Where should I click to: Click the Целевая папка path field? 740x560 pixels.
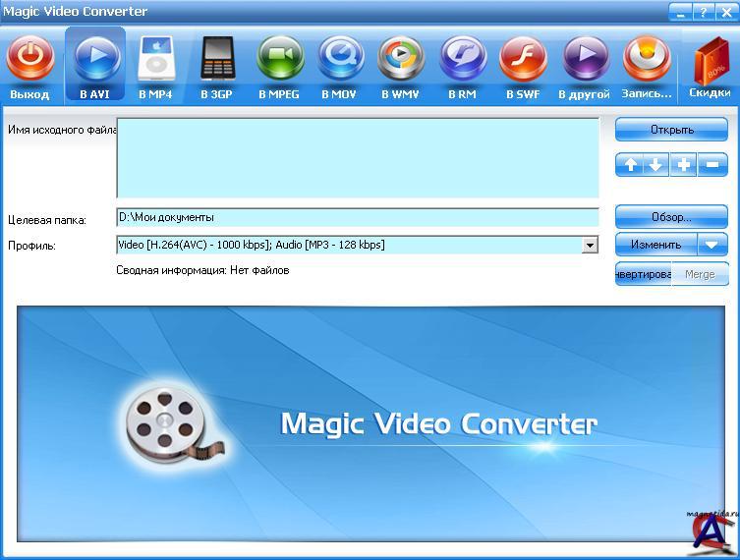[357, 217]
